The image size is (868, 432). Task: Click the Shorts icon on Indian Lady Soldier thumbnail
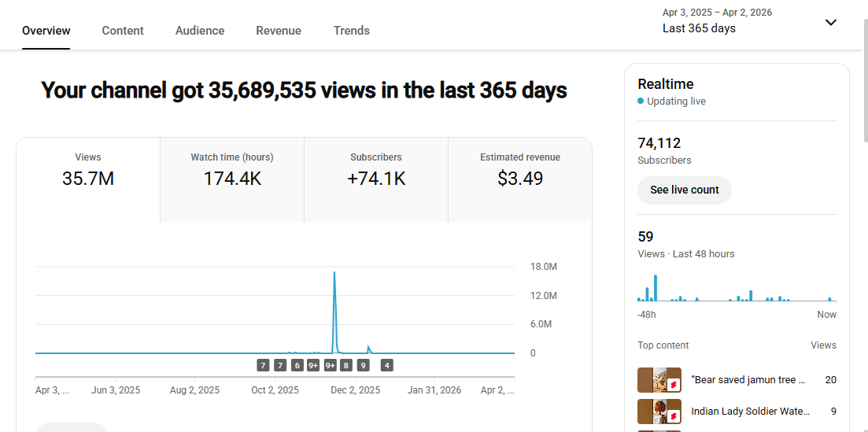click(674, 416)
